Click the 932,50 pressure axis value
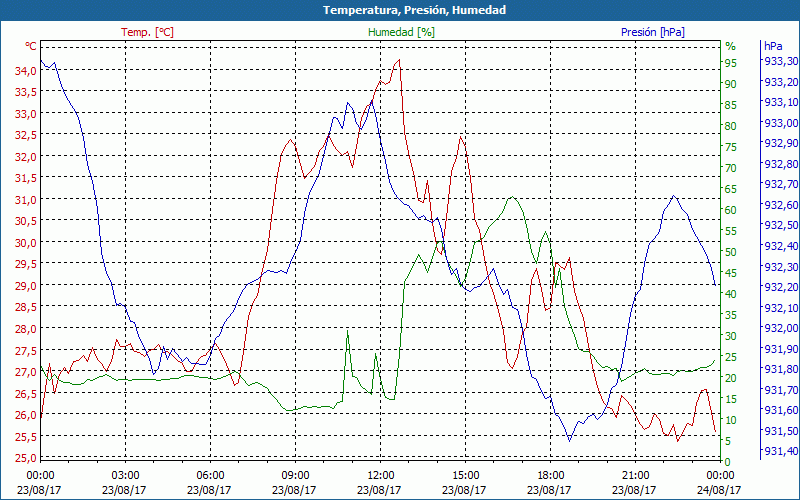Image resolution: width=800 pixels, height=500 pixels. (x=781, y=226)
